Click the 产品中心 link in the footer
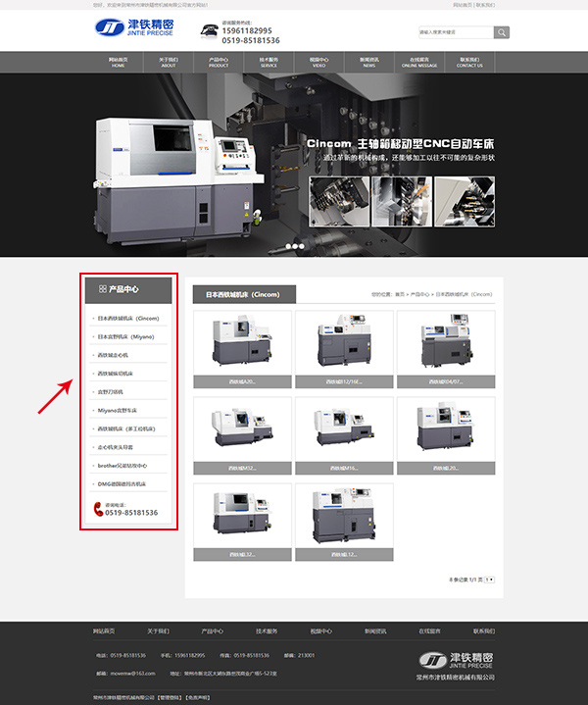 tap(213, 631)
